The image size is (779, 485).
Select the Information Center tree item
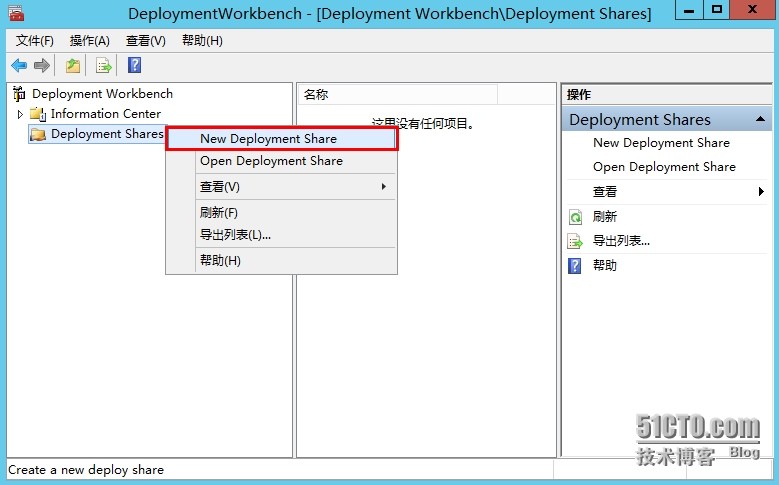106,114
